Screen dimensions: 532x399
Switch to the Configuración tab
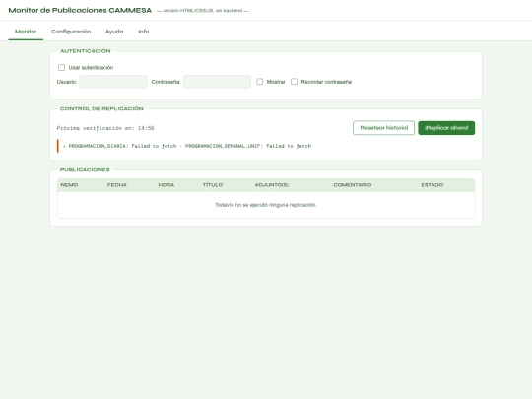(x=71, y=32)
